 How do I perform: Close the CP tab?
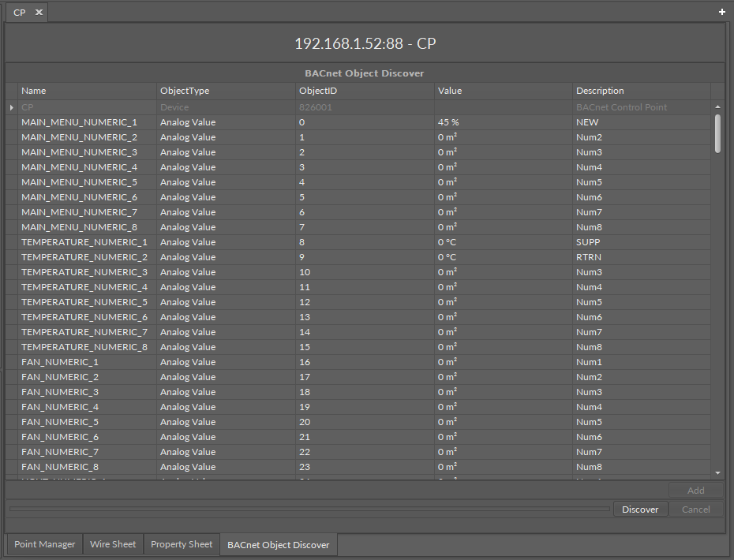(x=39, y=13)
